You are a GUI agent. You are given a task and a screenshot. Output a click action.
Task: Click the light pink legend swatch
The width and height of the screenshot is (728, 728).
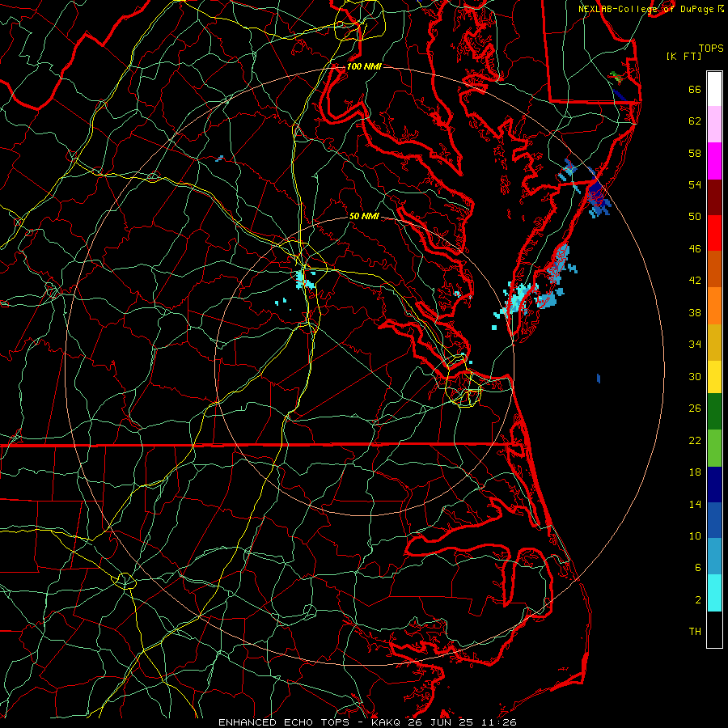coord(714,124)
